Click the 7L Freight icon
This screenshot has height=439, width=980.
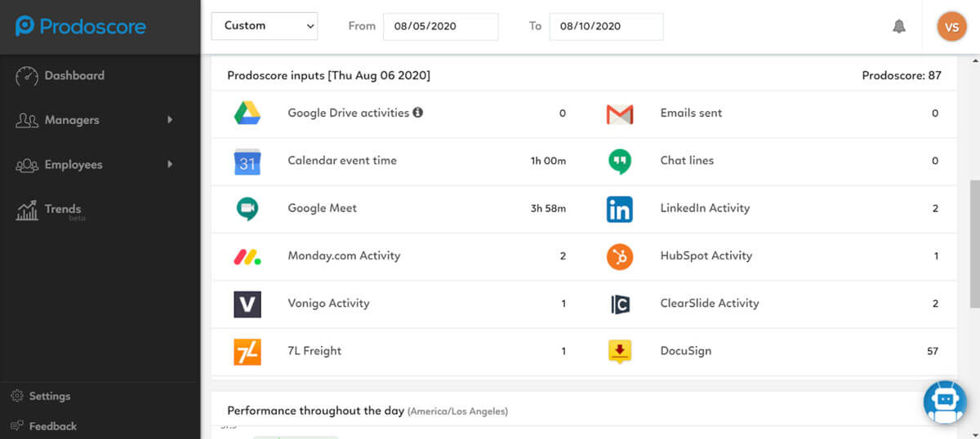click(x=247, y=352)
